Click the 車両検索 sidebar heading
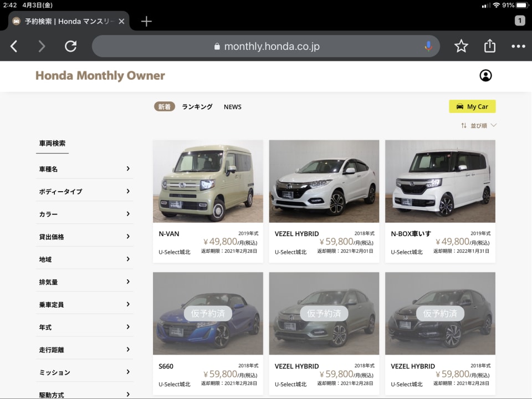Screen dimensions: 532x399 (x=52, y=143)
